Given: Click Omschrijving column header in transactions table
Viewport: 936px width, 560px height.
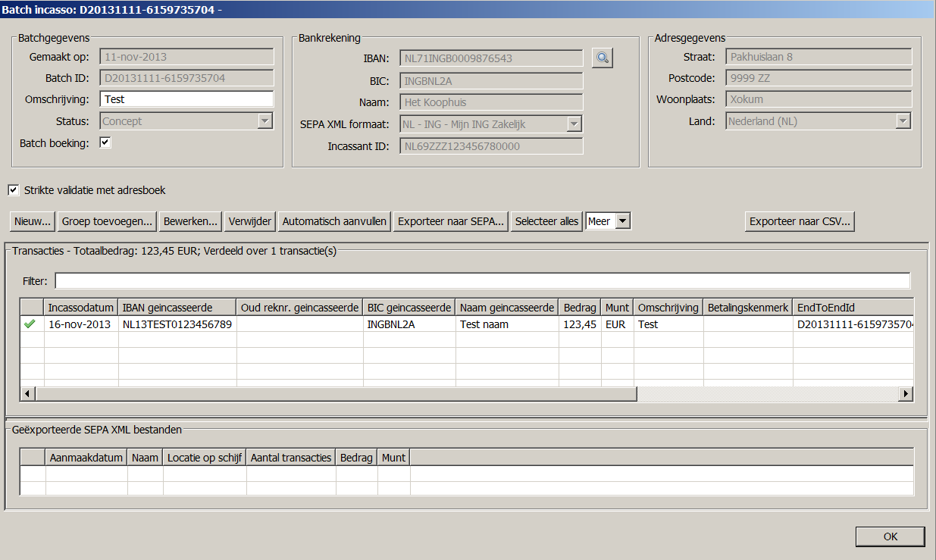Looking at the screenshot, I should point(668,307).
